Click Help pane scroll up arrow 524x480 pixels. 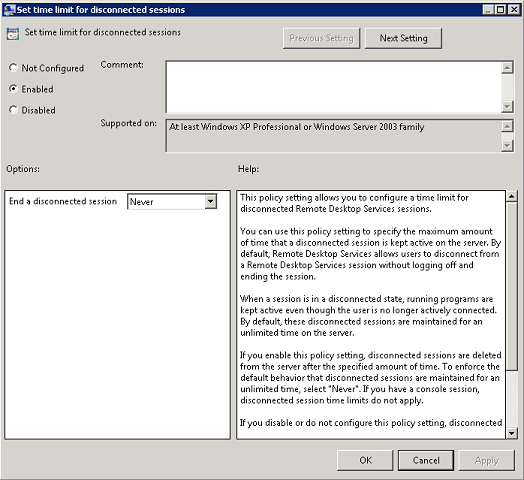pos(511,197)
